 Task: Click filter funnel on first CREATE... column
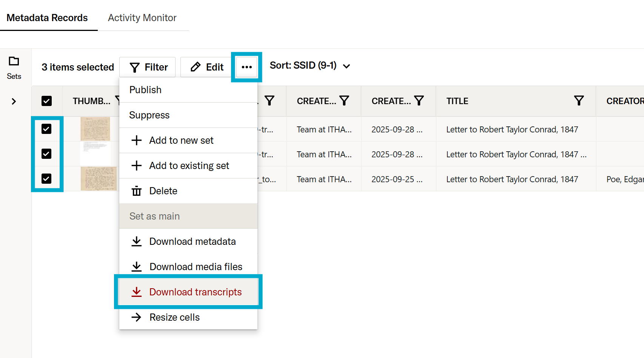[344, 101]
